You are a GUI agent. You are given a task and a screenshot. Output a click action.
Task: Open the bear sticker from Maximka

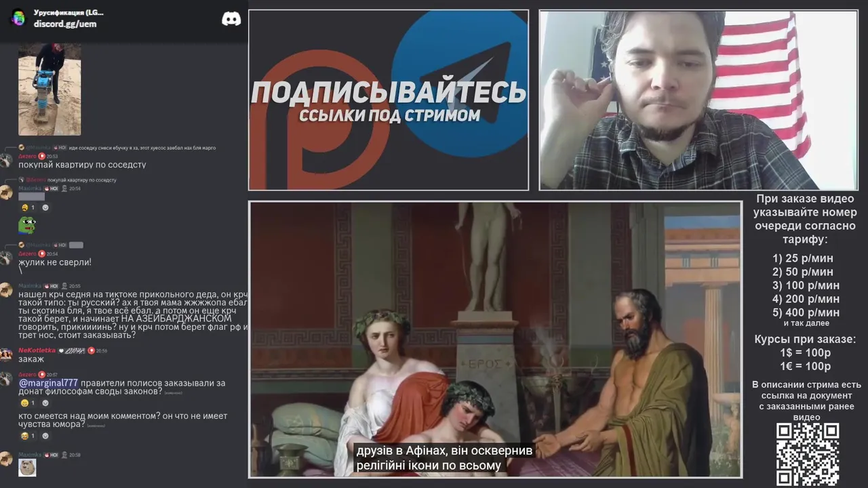click(27, 468)
